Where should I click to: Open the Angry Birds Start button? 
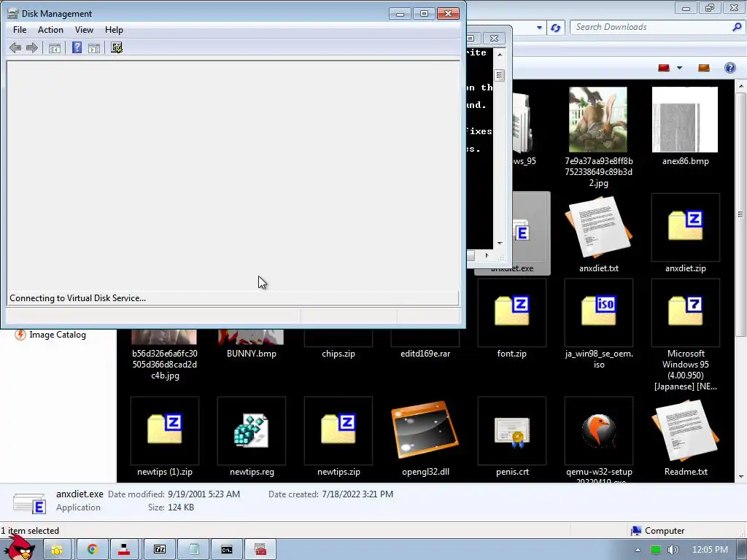[19, 548]
